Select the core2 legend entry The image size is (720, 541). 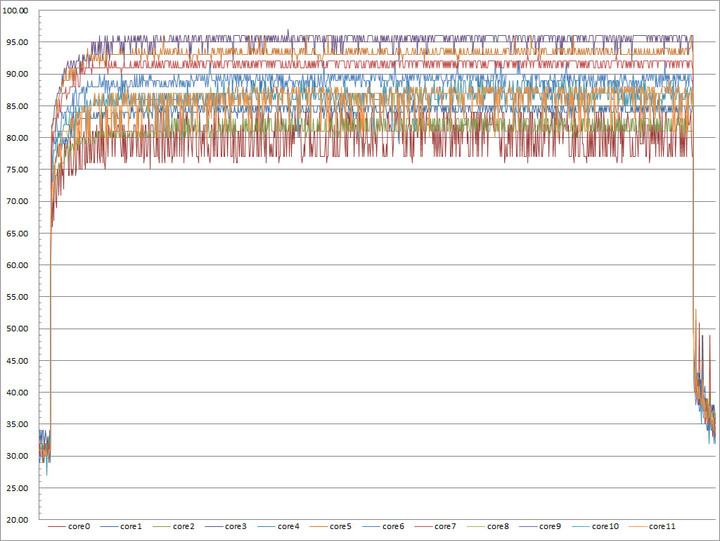pos(174,526)
